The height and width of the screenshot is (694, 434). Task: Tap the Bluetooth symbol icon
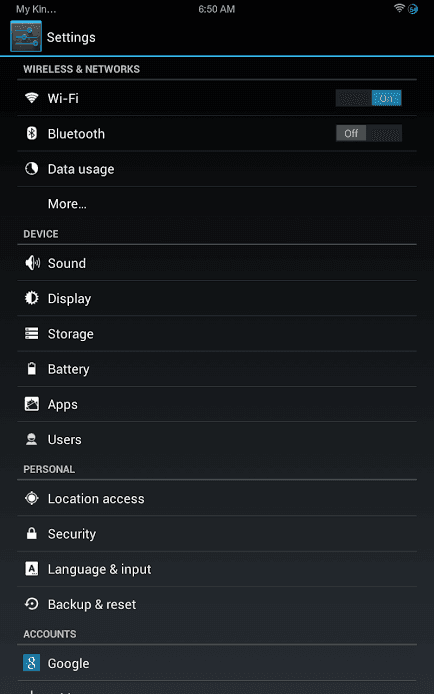pyautogui.click(x=31, y=133)
